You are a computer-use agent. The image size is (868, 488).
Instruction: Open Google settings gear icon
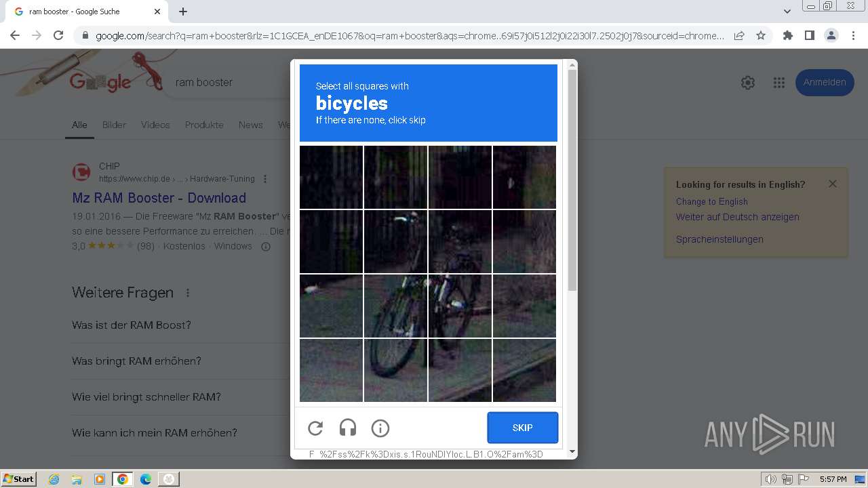click(x=748, y=83)
